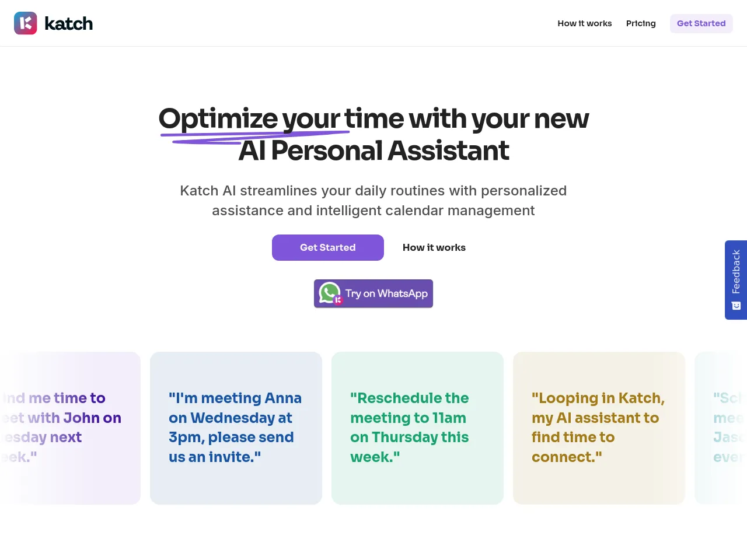
Task: Select the yellow "Looping in Katch" card
Action: [x=599, y=428]
